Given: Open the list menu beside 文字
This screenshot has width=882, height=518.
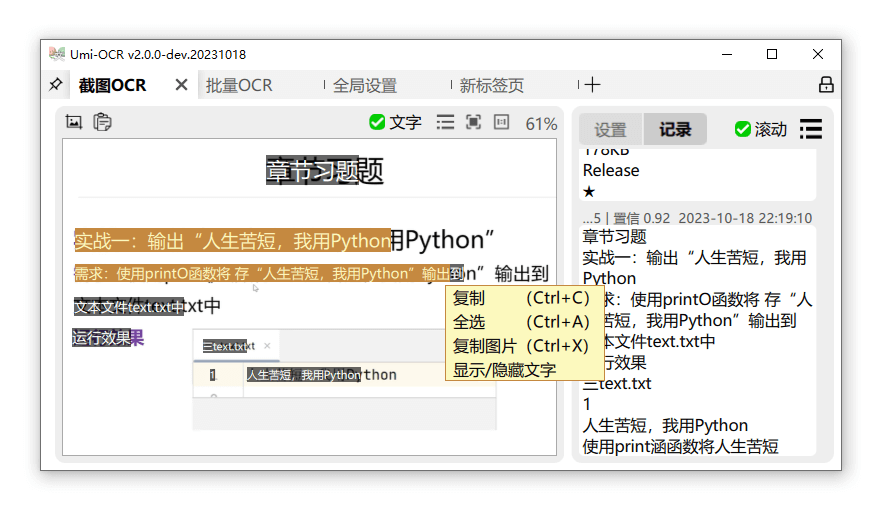Looking at the screenshot, I should (x=445, y=122).
